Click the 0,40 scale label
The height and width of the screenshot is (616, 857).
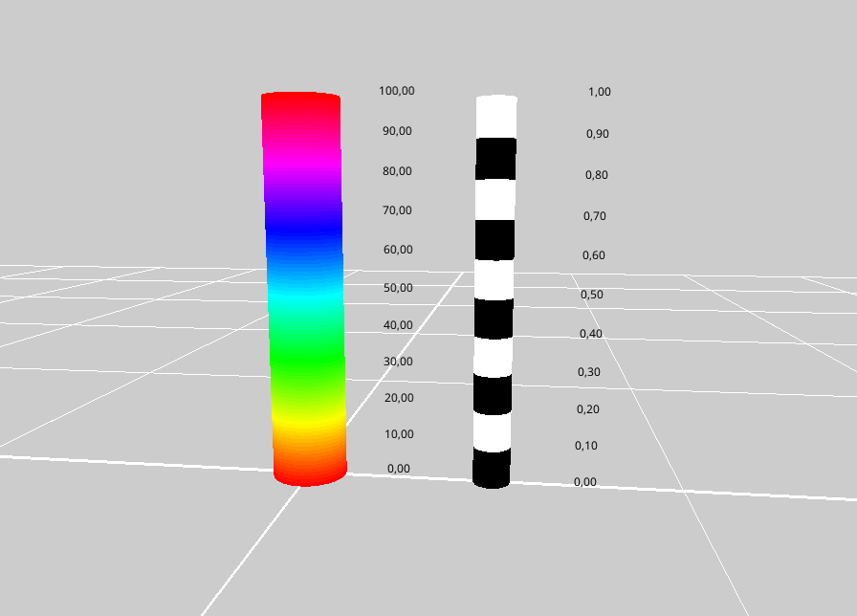(x=591, y=334)
